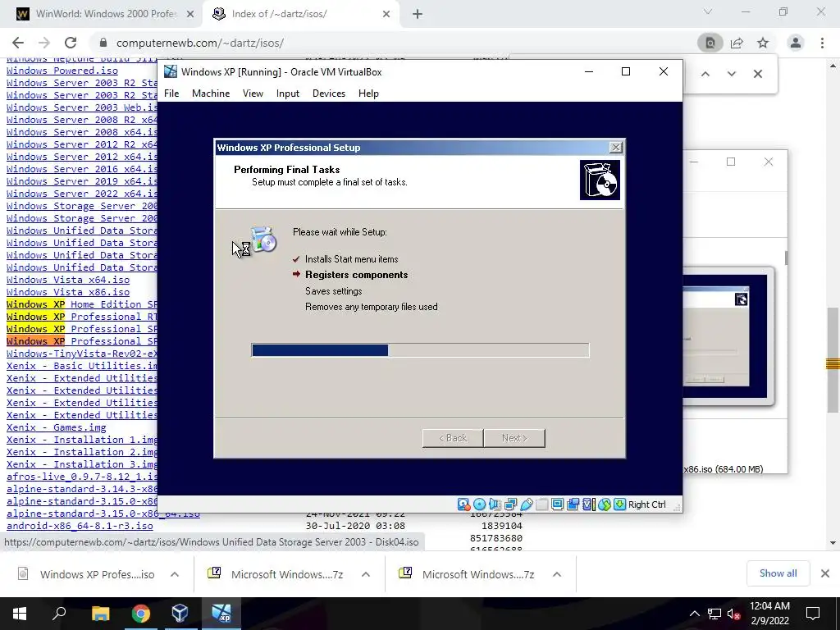This screenshot has height=630, width=840.
Task: Click the optical drive indicator in VirtualBox status bar
Action: point(479,504)
